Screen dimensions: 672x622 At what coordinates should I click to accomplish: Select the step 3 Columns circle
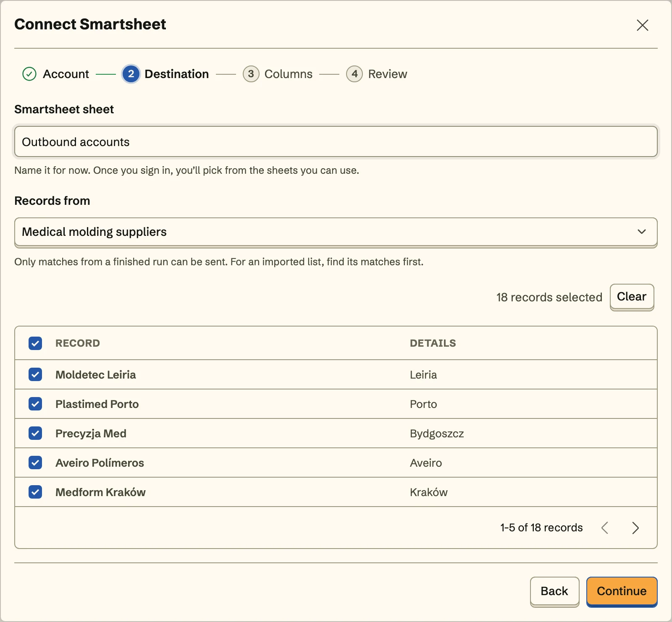tap(251, 74)
